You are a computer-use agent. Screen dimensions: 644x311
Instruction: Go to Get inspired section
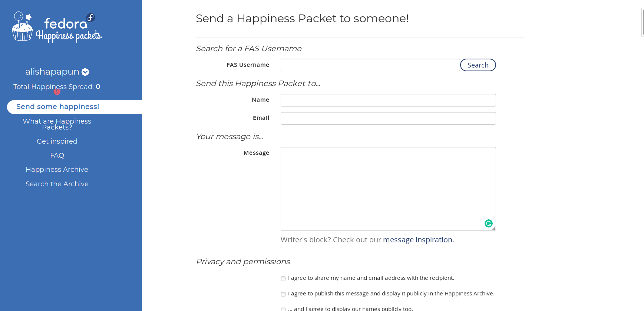(57, 141)
